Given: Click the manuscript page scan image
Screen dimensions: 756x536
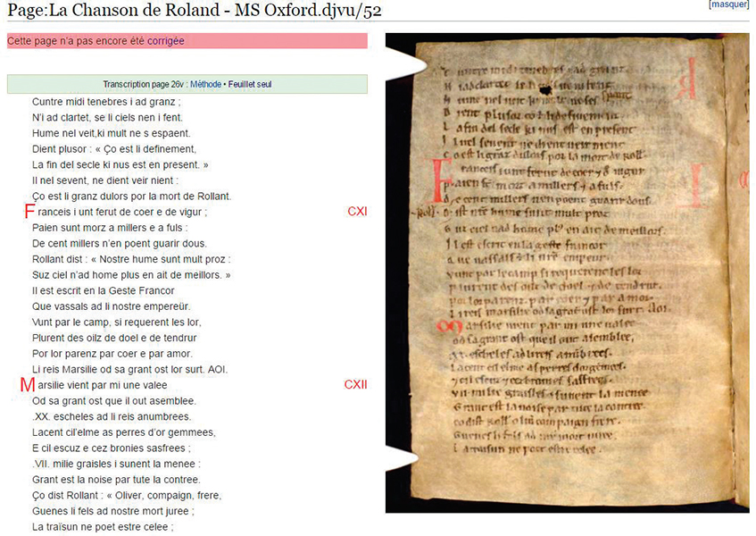Looking at the screenshot, I should tap(567, 272).
